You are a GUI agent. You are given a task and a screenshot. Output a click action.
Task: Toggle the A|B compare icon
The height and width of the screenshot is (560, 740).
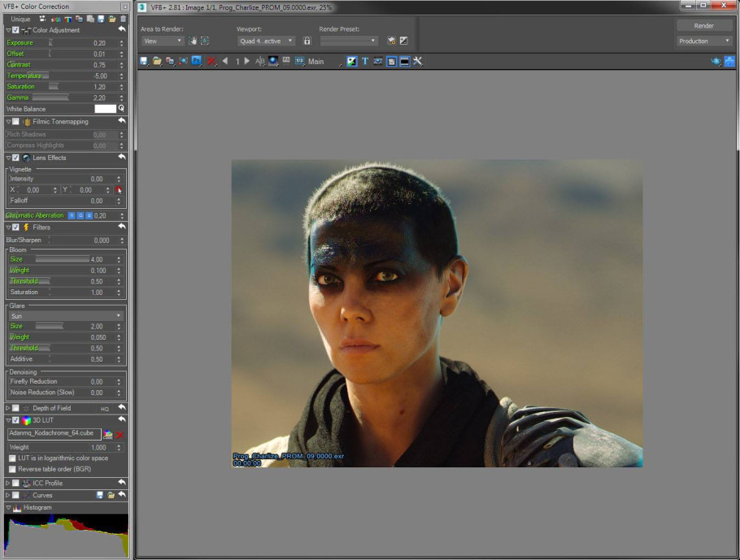(259, 61)
